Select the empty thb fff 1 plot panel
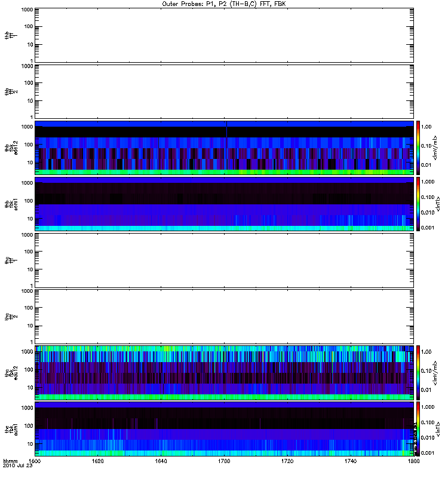 point(224,35)
